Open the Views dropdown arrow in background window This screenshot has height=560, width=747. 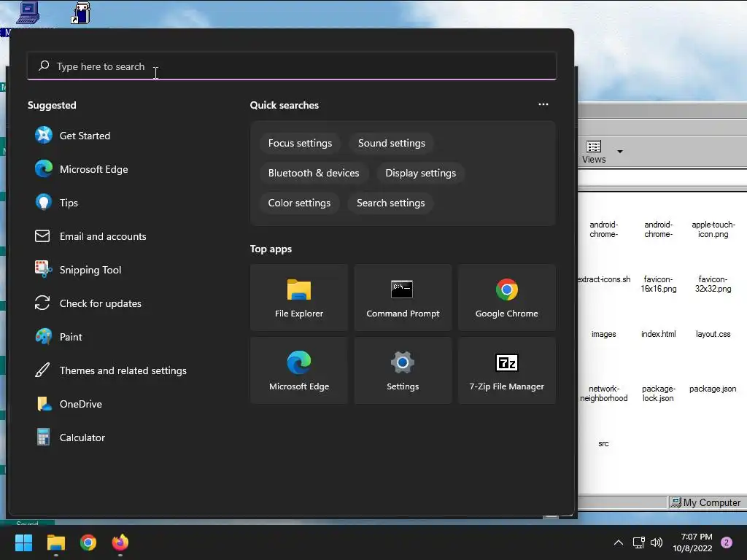620,152
